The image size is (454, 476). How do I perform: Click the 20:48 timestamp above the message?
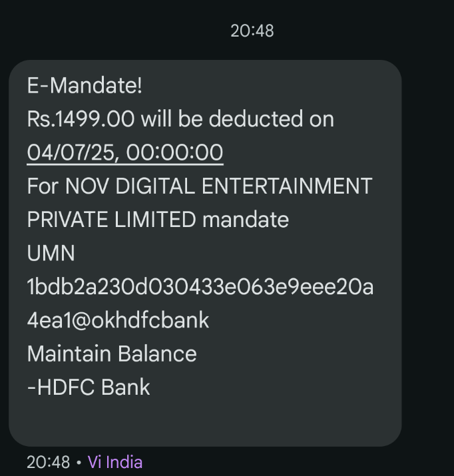click(252, 31)
